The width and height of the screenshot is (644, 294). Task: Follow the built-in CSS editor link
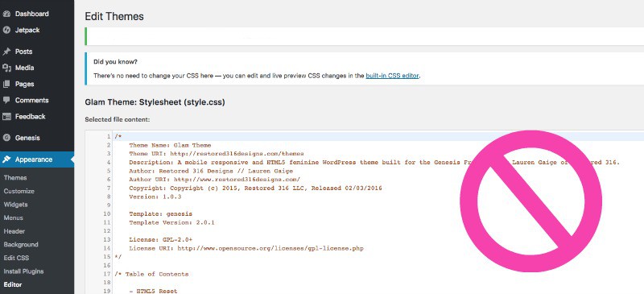(392, 76)
